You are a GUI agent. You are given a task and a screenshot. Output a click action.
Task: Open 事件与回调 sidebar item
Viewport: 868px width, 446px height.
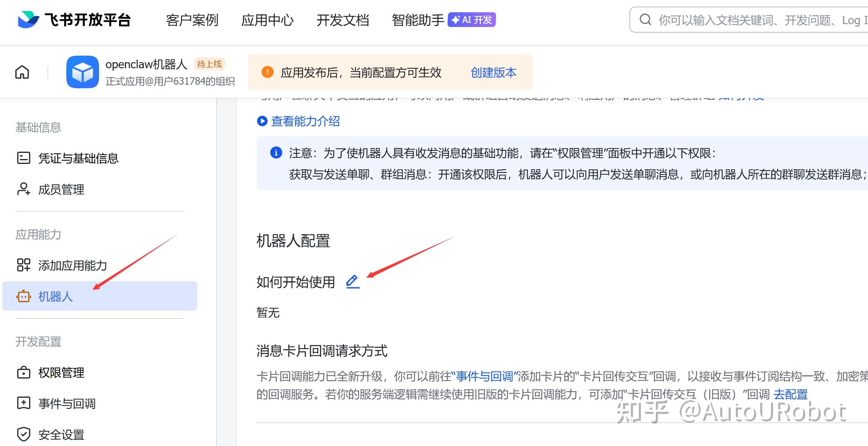[67, 403]
